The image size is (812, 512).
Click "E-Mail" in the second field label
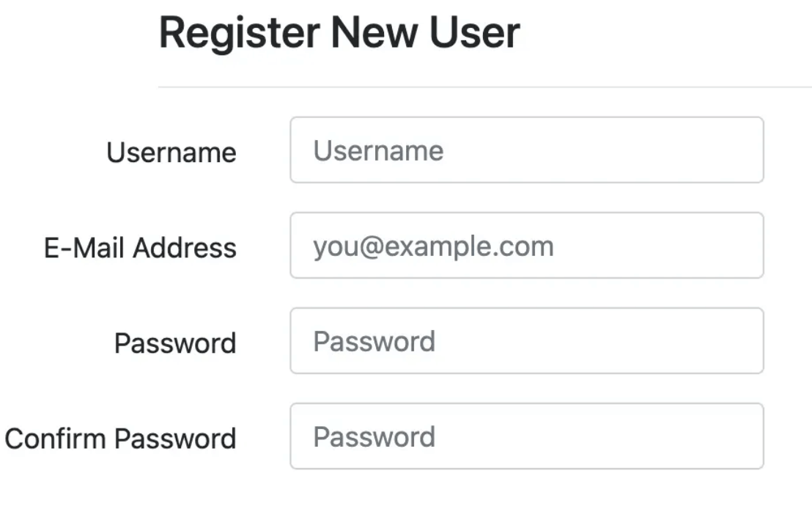(86, 248)
